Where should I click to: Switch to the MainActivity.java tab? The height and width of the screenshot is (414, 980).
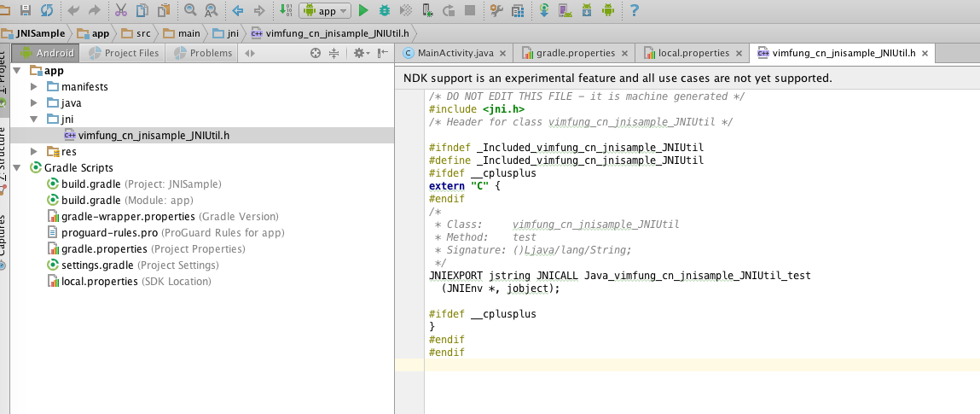[x=455, y=53]
